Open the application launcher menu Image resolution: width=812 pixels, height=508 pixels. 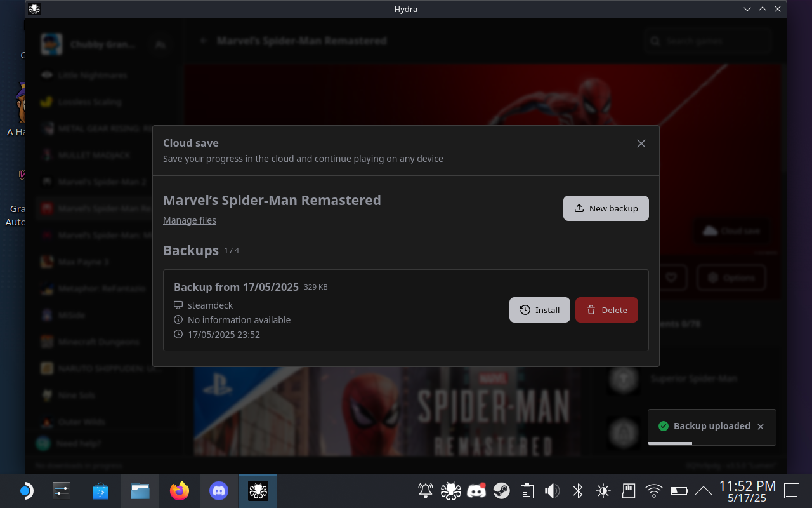(x=25, y=491)
